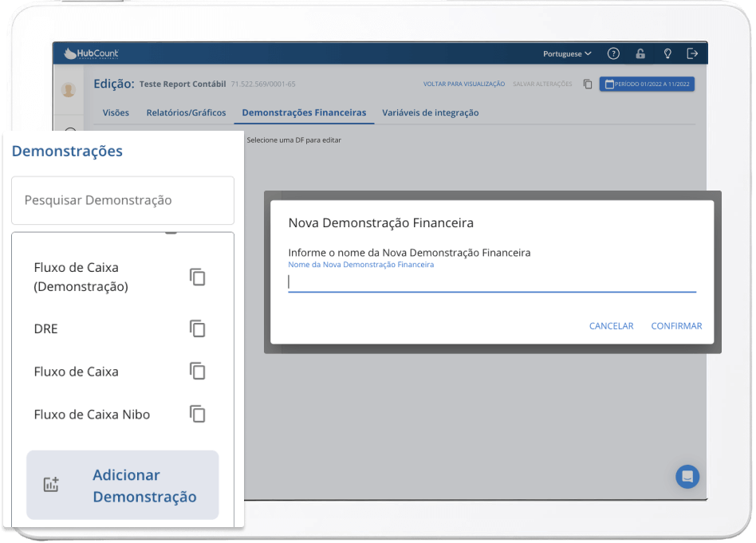Click the add chart icon in Adicionar Demonstração

pos(51,485)
